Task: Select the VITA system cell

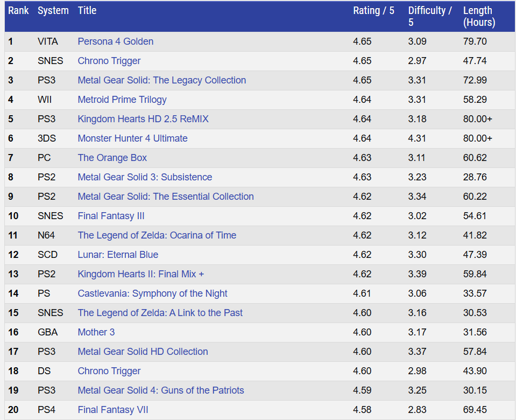Action: click(48, 41)
